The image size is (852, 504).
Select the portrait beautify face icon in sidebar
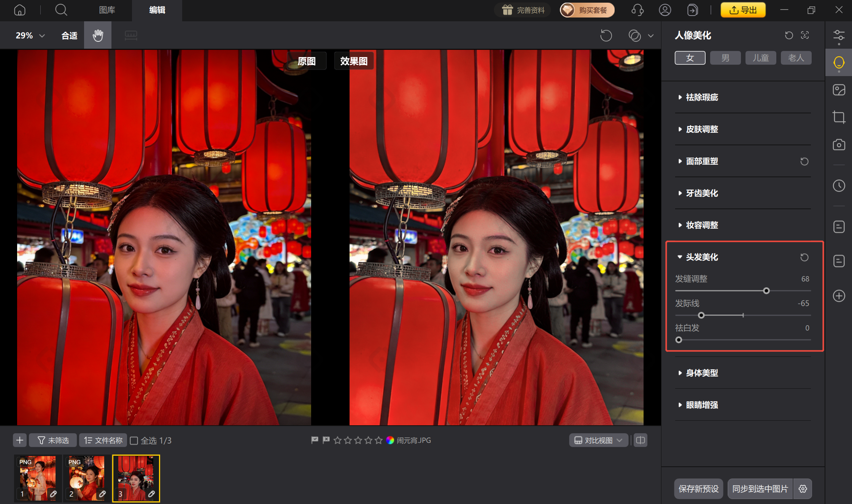(x=839, y=62)
